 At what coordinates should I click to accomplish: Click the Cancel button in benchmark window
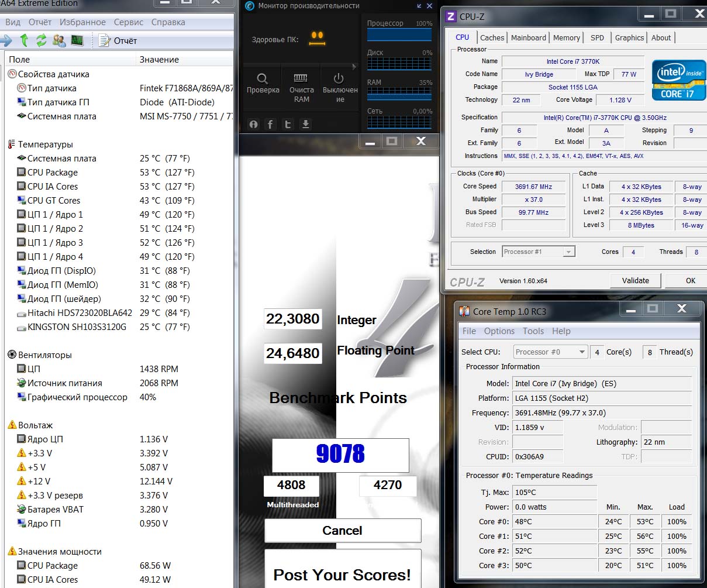pos(343,531)
